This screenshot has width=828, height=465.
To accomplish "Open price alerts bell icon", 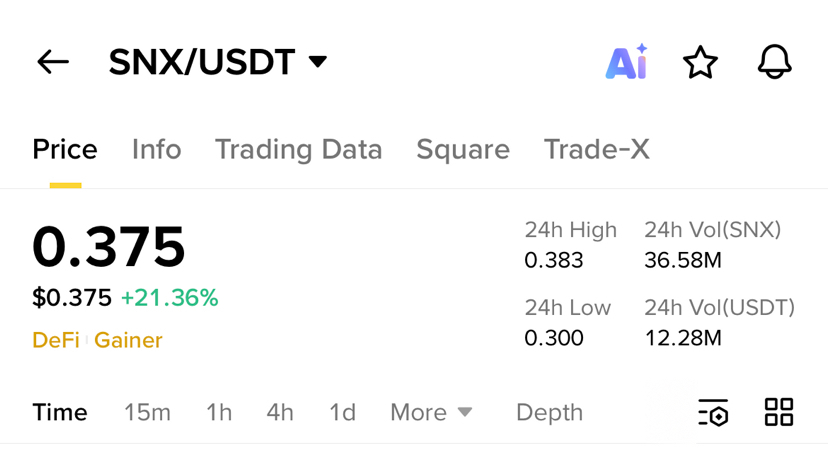I will 775,62.
